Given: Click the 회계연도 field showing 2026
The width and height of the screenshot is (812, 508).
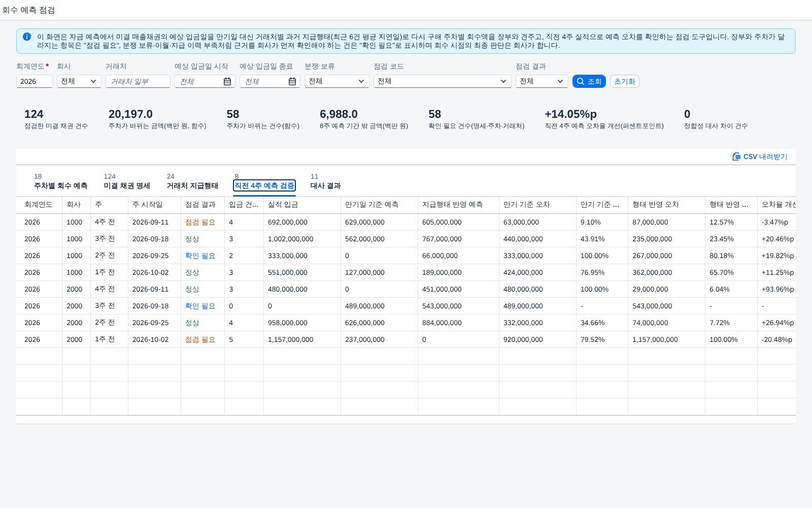Looking at the screenshot, I should click(x=35, y=81).
